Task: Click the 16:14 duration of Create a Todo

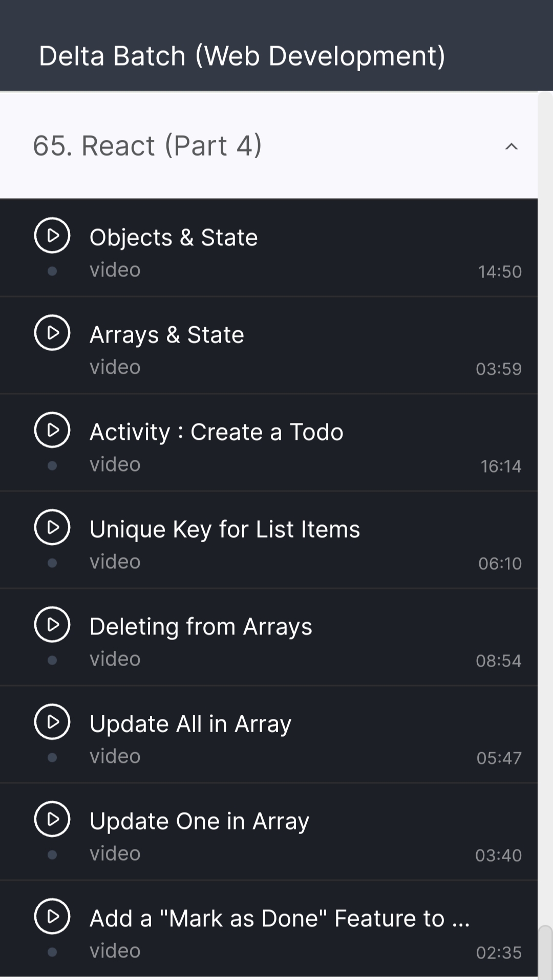Action: tap(500, 466)
